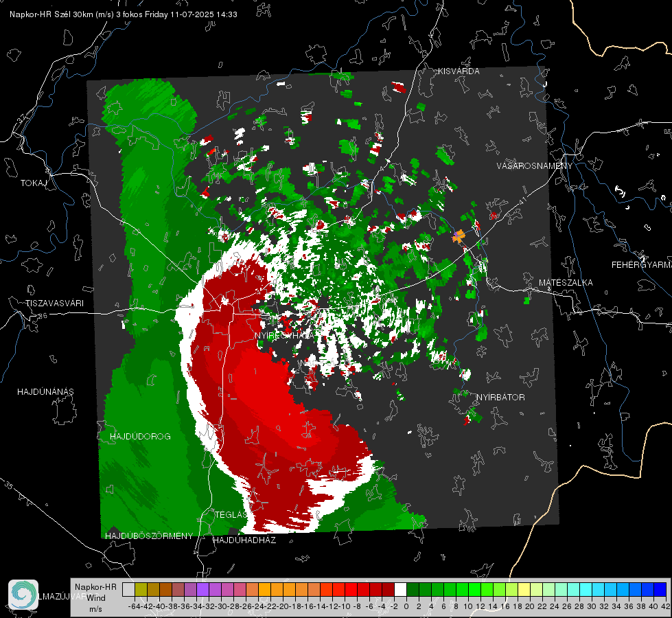Image resolution: width=672 pixels, height=618 pixels.
Task: Click the 20 value on the legend scale
Action: coord(530,606)
